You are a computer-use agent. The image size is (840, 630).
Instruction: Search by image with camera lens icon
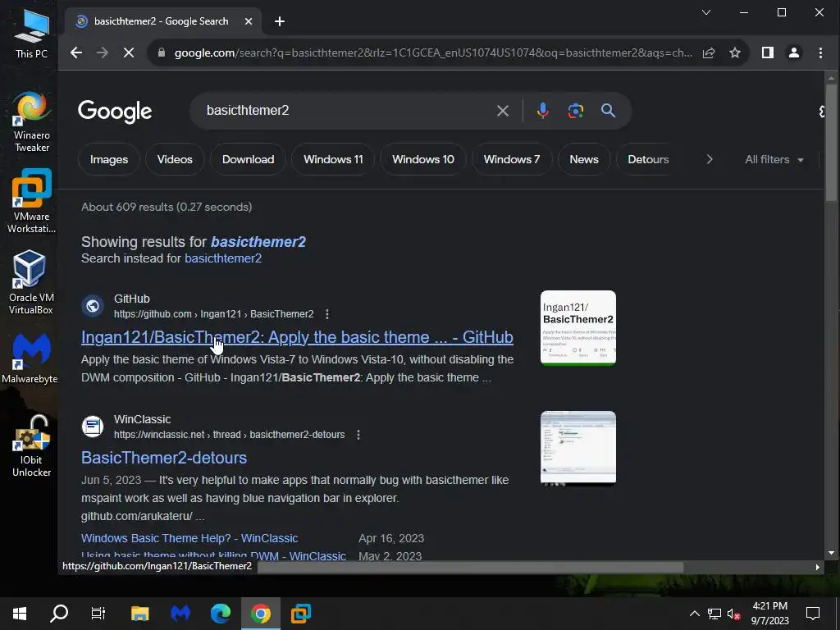[575, 111]
